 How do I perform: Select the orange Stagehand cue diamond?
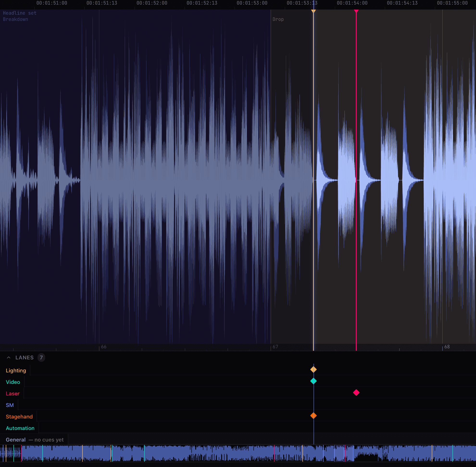point(313,416)
